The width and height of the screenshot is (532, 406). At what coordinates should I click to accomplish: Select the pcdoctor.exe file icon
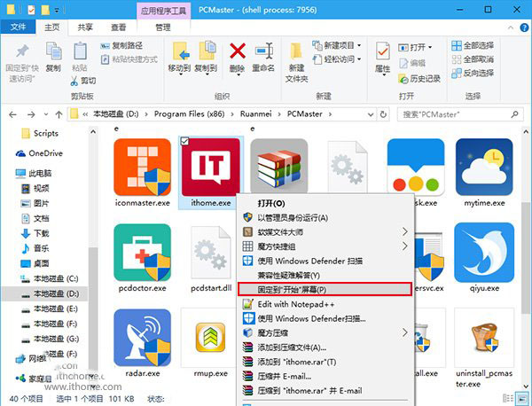tap(143, 253)
